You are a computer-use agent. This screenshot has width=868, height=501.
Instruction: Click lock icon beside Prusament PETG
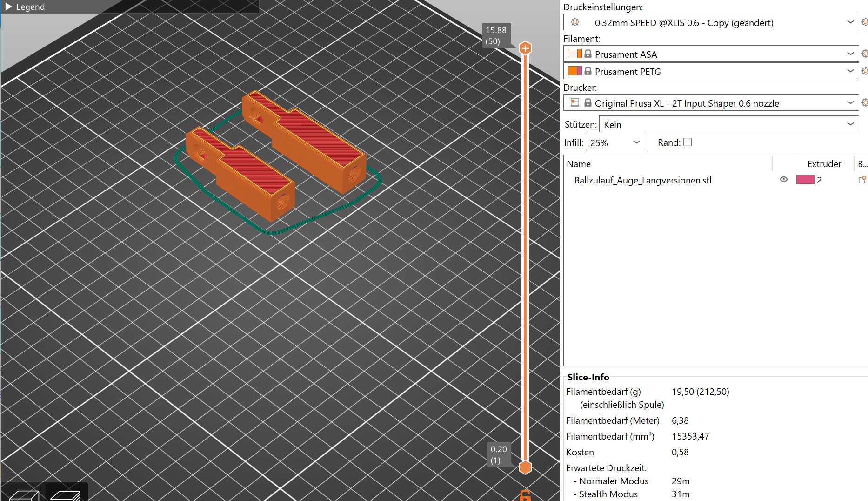pyautogui.click(x=588, y=71)
